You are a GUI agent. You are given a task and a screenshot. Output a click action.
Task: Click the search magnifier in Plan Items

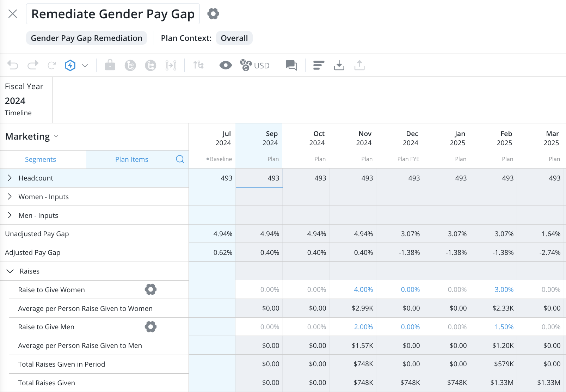tap(180, 159)
